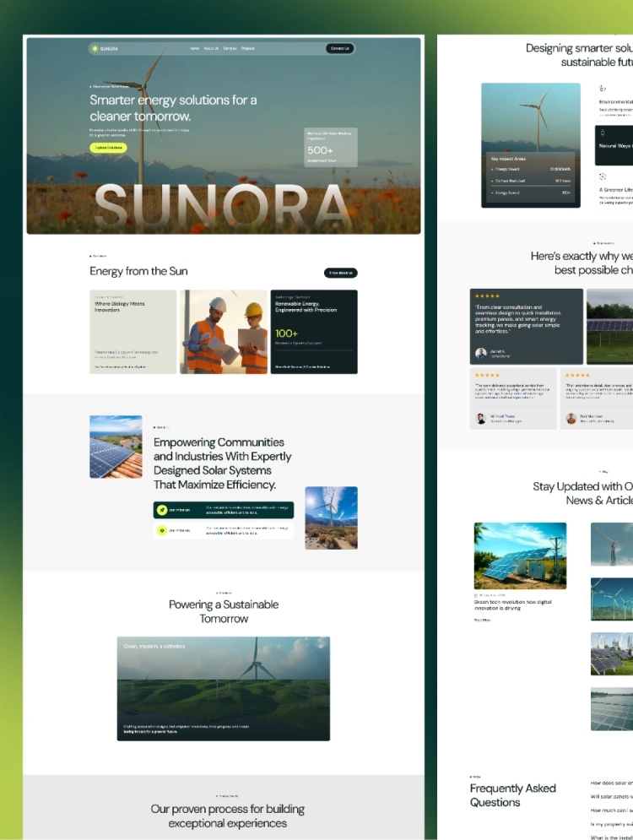The image size is (633, 840).
Task: Click the engineers in hard hats photo
Action: 224,332
